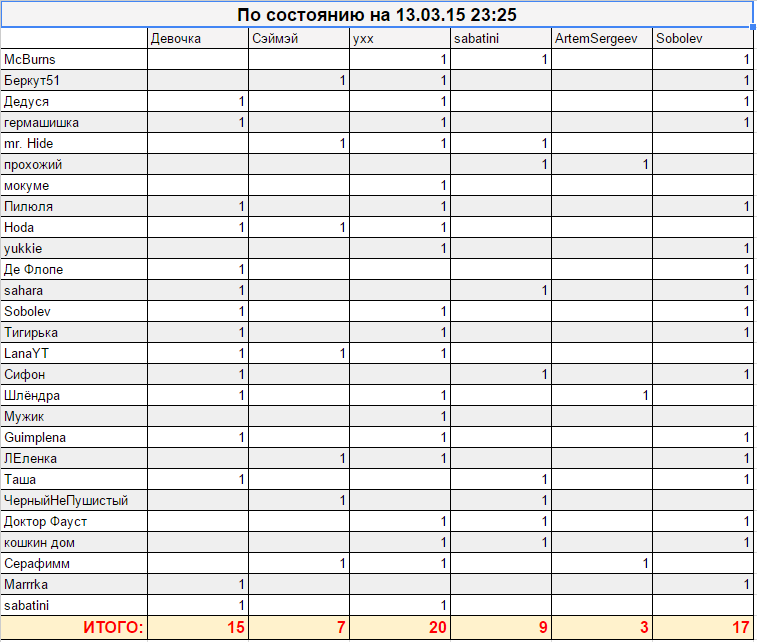Click the blue selection handle at title corner
The width and height of the screenshot is (757, 642).
click(753, 27)
